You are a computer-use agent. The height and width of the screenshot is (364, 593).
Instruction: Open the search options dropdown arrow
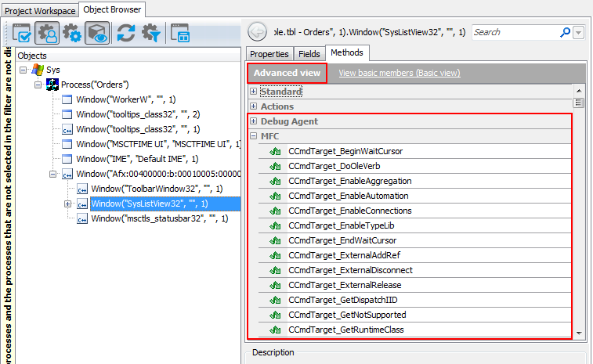click(x=579, y=33)
